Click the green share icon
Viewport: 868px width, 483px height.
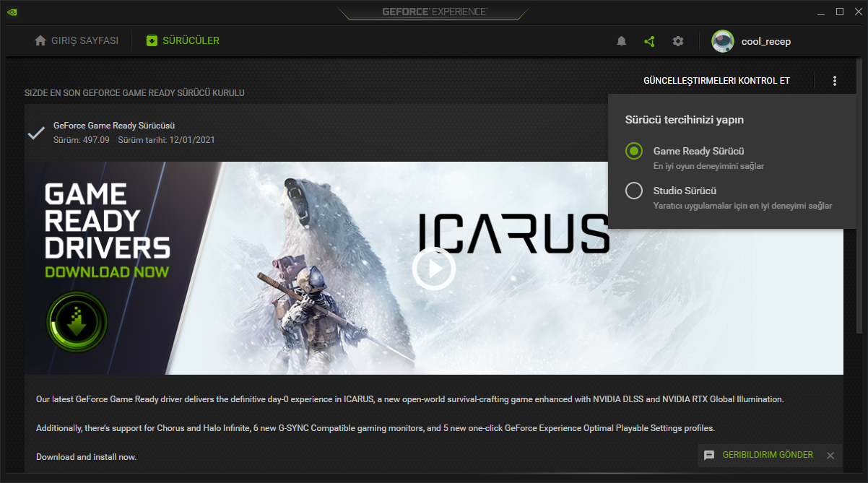click(649, 41)
